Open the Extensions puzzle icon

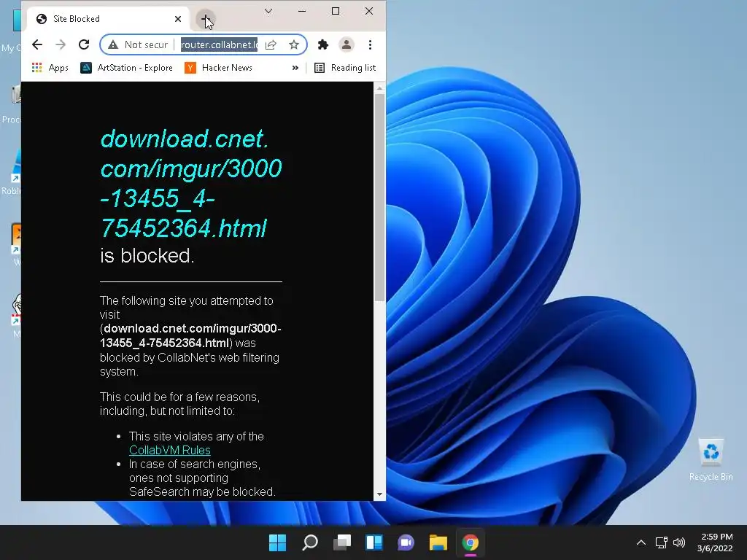pyautogui.click(x=323, y=44)
